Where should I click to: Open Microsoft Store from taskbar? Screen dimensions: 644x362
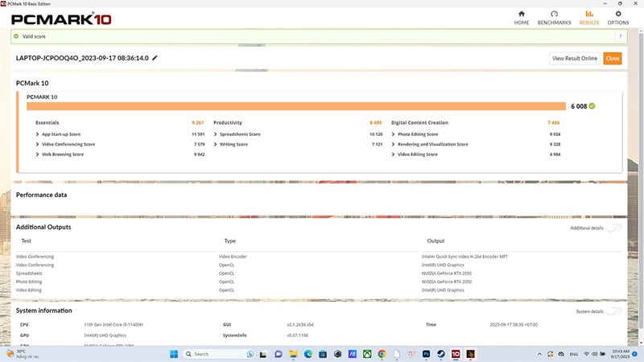pos(323,354)
